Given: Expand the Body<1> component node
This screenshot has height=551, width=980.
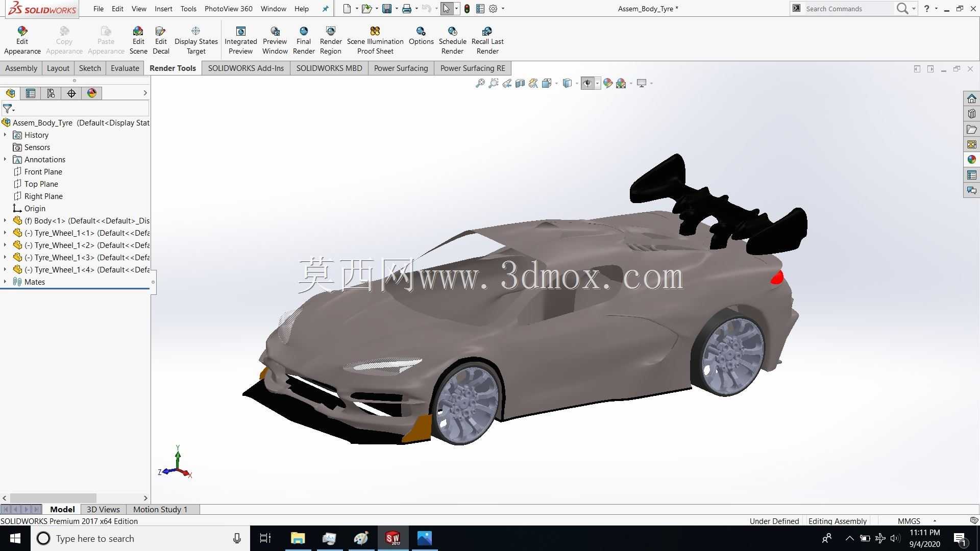Looking at the screenshot, I should pyautogui.click(x=5, y=220).
